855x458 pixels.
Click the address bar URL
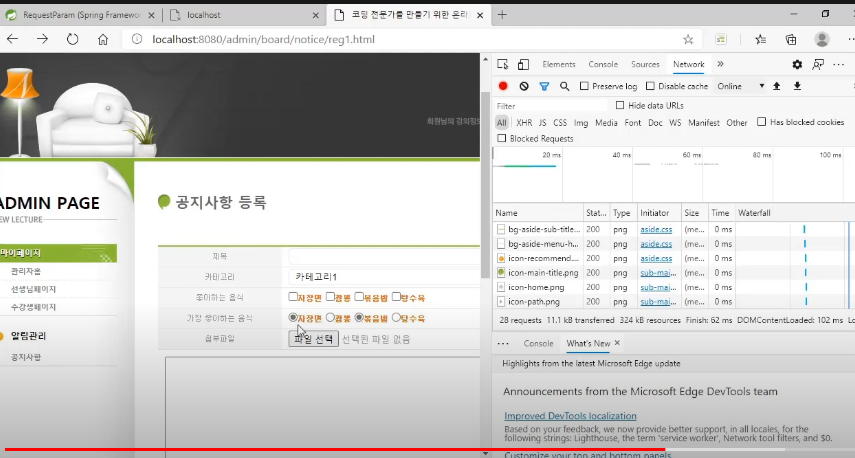(263, 39)
